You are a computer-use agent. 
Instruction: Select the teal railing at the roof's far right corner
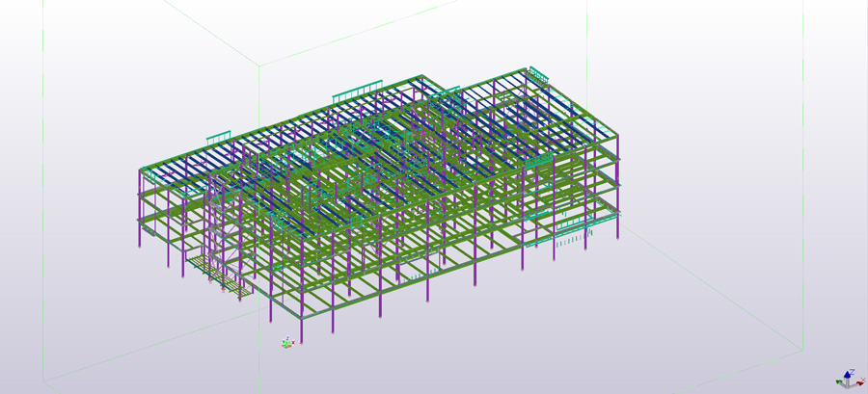pos(537,73)
